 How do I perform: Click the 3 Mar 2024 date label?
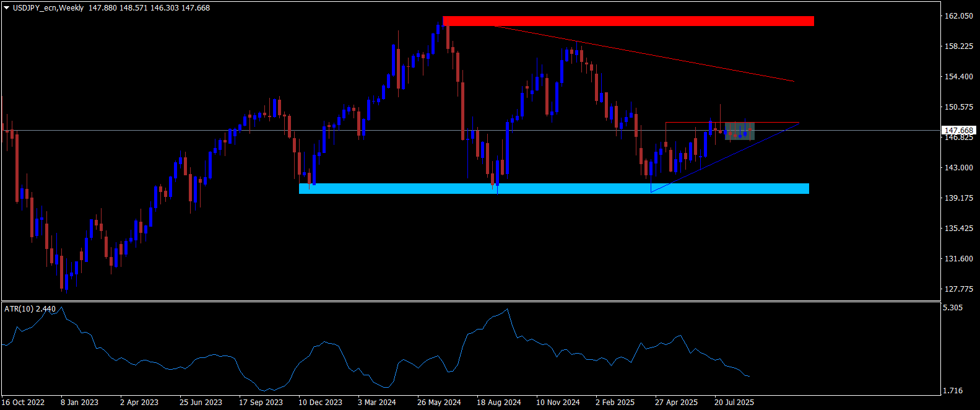click(377, 403)
